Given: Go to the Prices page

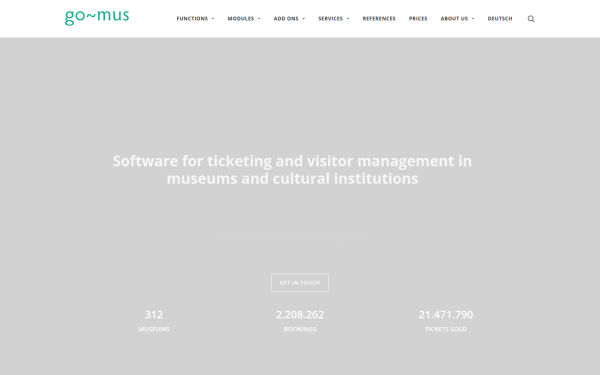Looking at the screenshot, I should pos(418,18).
